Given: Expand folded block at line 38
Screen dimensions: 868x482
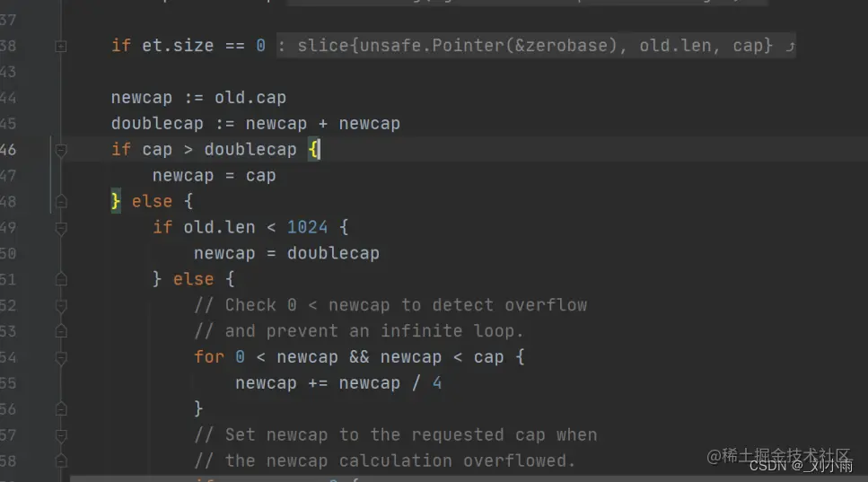Looking at the screenshot, I should [x=61, y=47].
